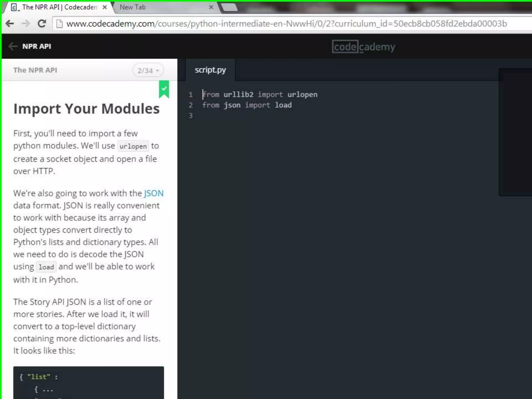Select the script.py editor tab

[210, 70]
